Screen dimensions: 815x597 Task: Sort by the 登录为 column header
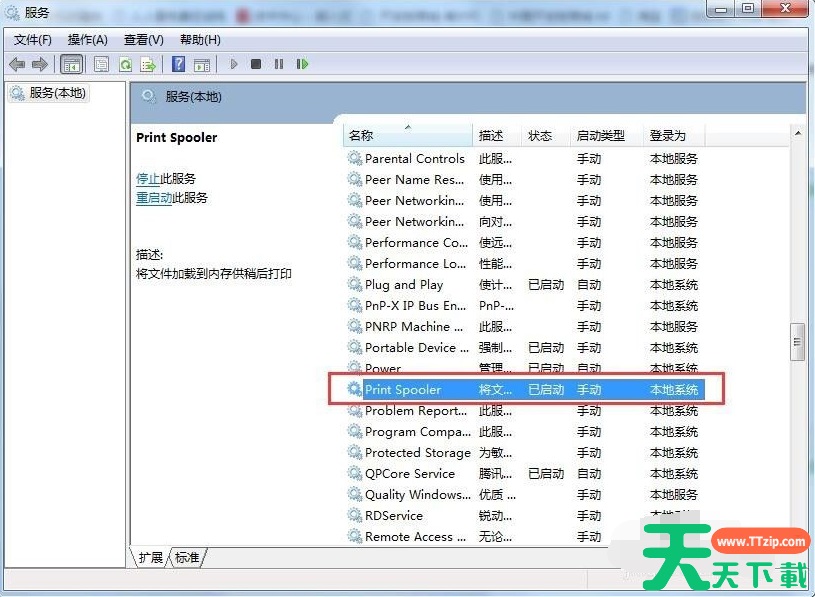(x=674, y=136)
